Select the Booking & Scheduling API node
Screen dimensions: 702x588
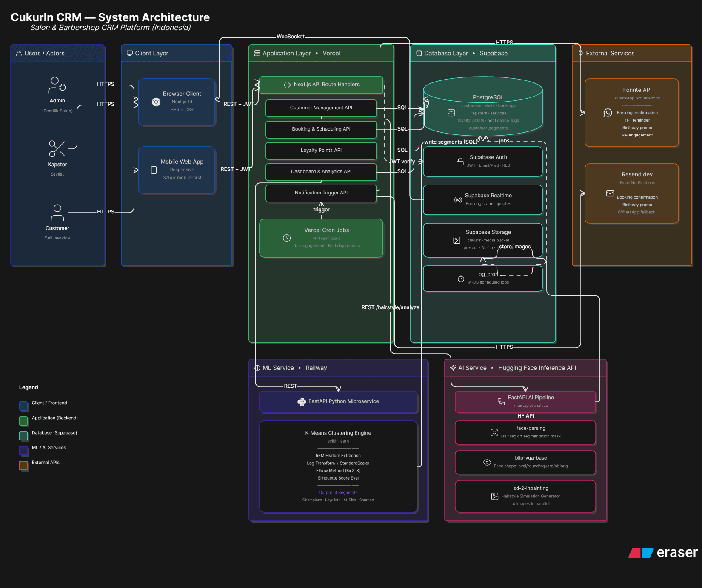click(x=321, y=129)
